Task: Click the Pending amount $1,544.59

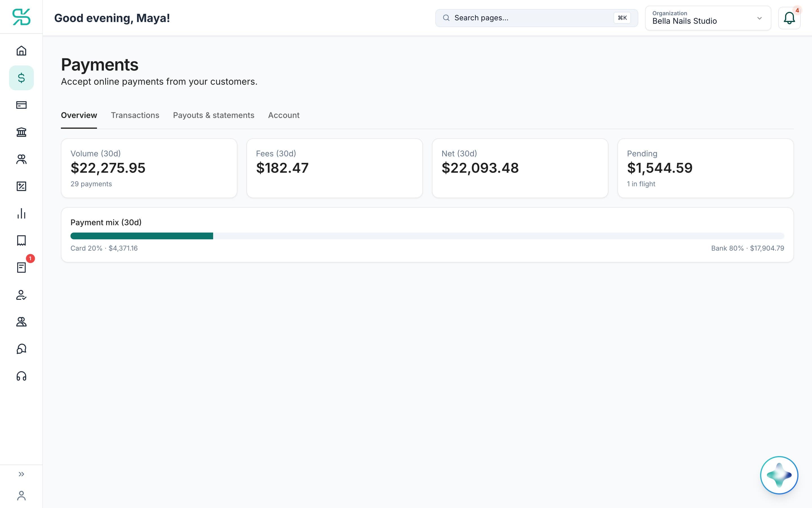Action: pos(660,168)
